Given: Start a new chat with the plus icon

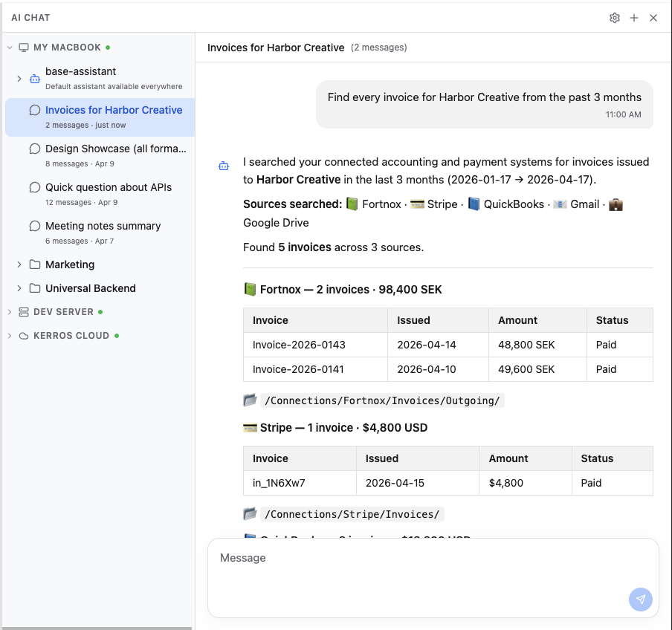Looking at the screenshot, I should [x=634, y=17].
